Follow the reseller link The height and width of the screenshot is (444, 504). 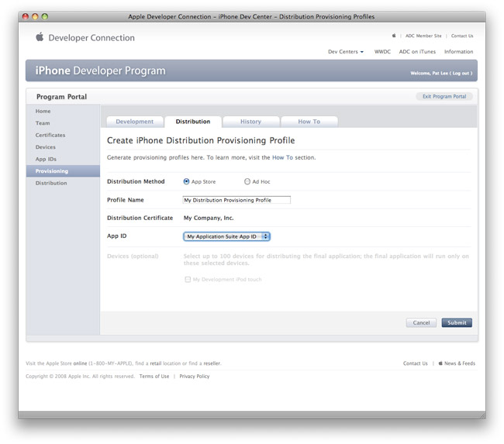pos(212,363)
